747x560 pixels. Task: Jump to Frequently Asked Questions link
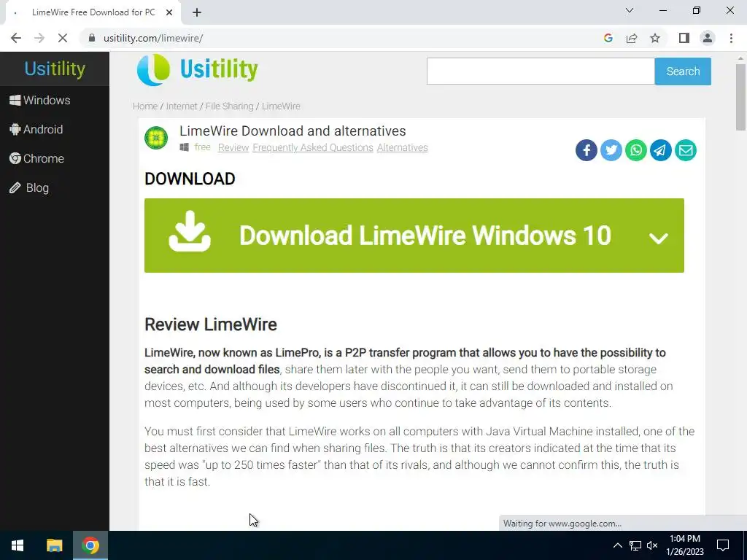click(x=313, y=147)
